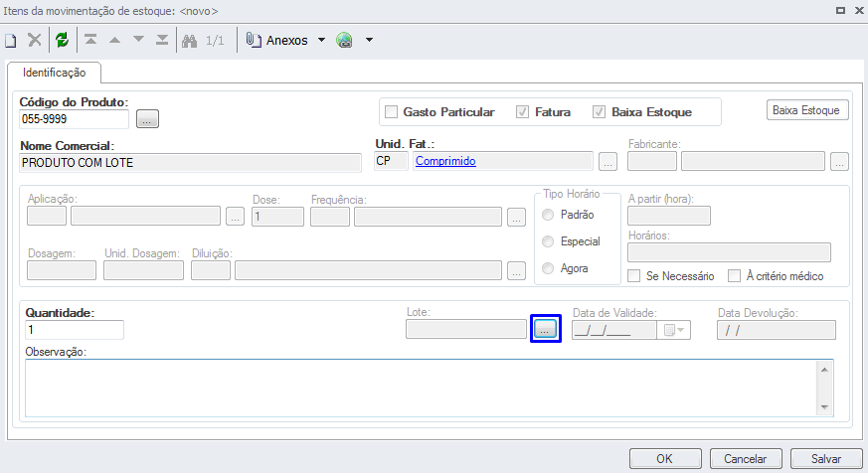Click the Anexos paperclip icon

pyautogui.click(x=253, y=40)
